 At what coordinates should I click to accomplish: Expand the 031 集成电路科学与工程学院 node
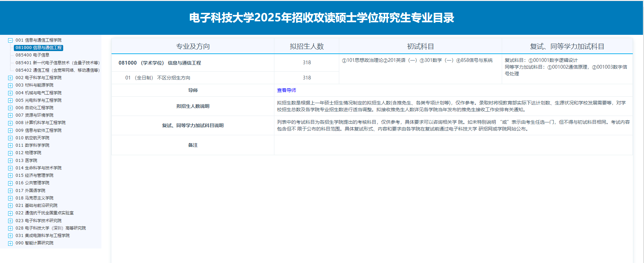pos(10,236)
